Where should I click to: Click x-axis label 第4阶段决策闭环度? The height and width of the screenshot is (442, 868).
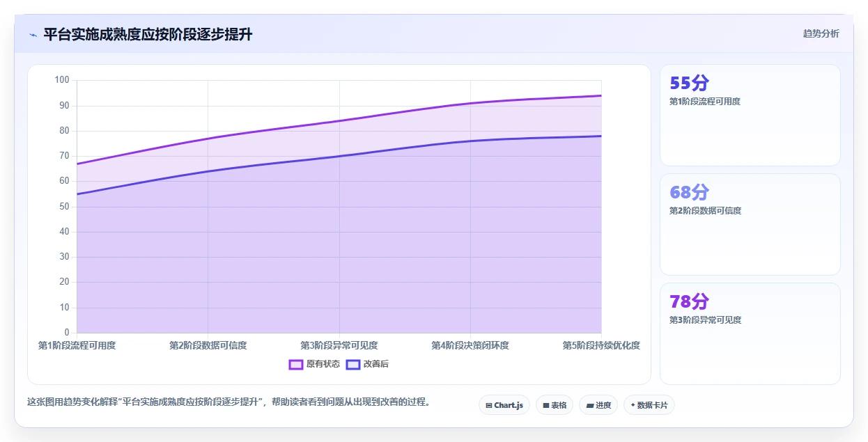[470, 345]
